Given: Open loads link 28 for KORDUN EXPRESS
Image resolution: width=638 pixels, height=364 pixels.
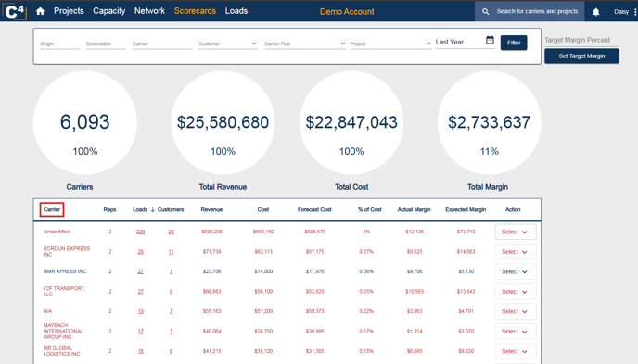Looking at the screenshot, I should [x=140, y=252].
